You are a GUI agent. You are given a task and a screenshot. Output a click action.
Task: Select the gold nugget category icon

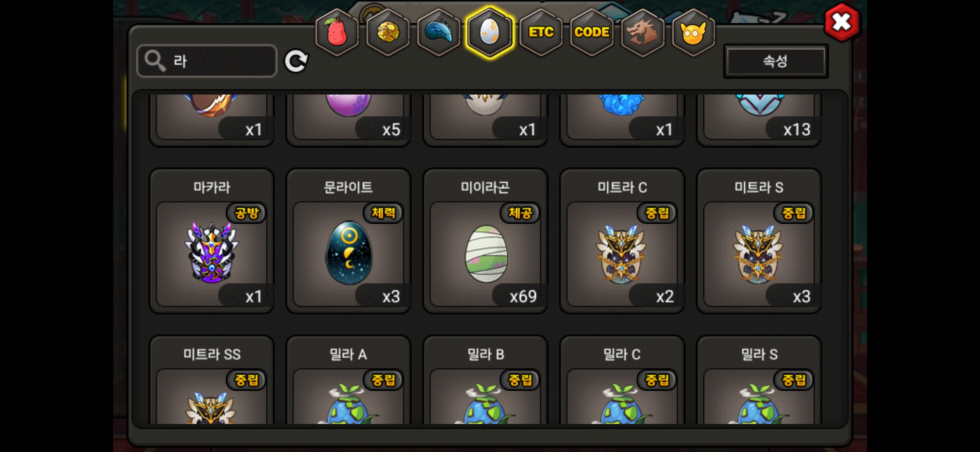click(388, 32)
